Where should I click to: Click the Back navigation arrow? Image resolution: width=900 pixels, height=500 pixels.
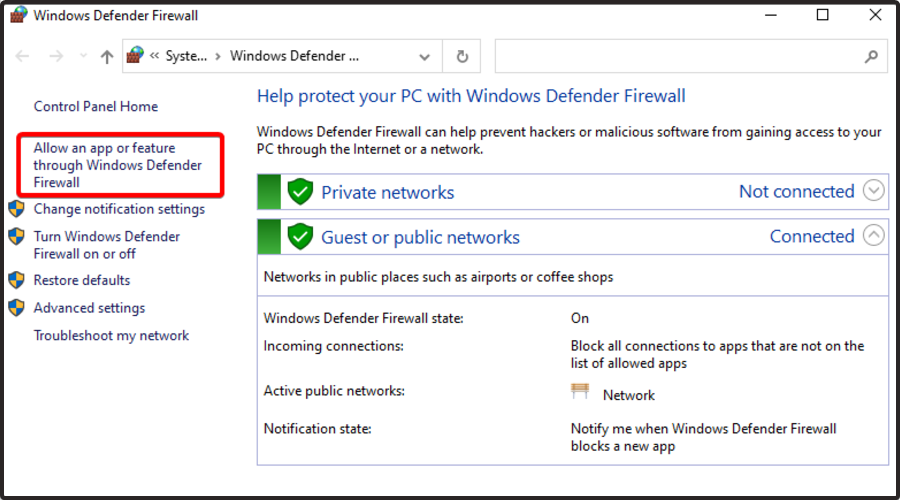(x=23, y=57)
